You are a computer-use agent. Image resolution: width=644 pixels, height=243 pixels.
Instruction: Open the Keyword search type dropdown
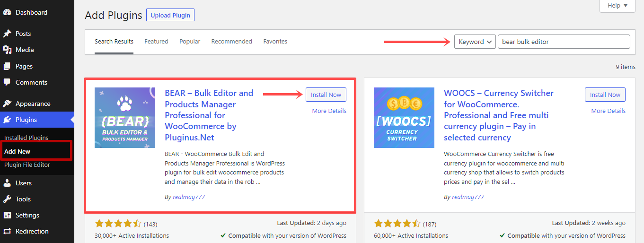[475, 42]
